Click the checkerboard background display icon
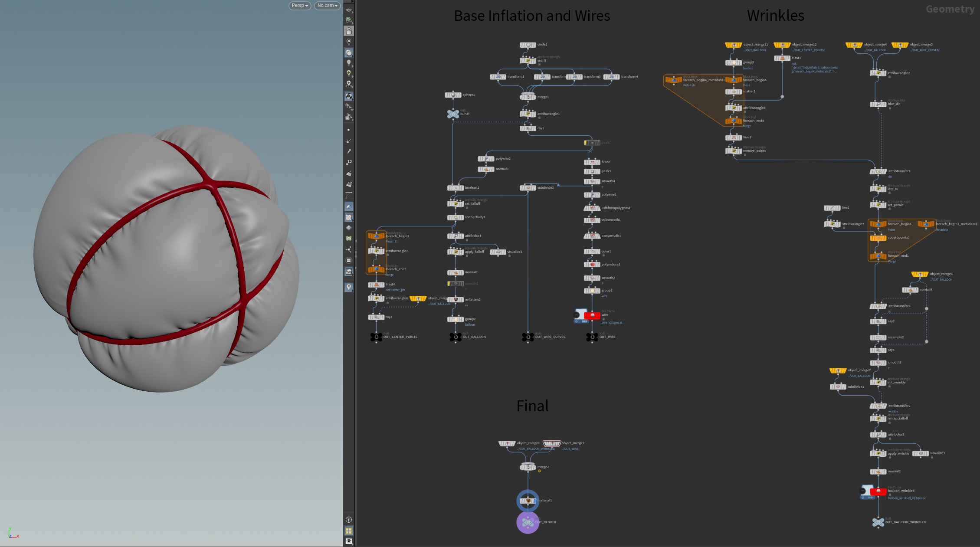The width and height of the screenshot is (980, 547). [349, 217]
